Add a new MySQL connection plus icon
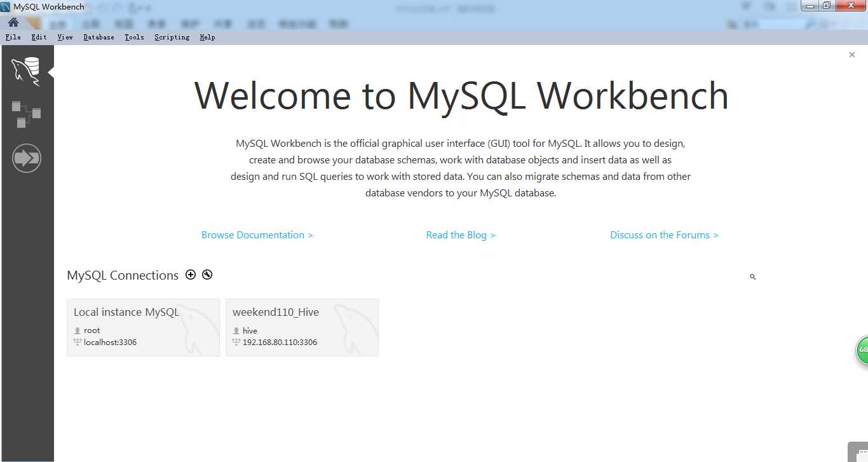Viewport: 868px width, 462px height. tap(191, 275)
